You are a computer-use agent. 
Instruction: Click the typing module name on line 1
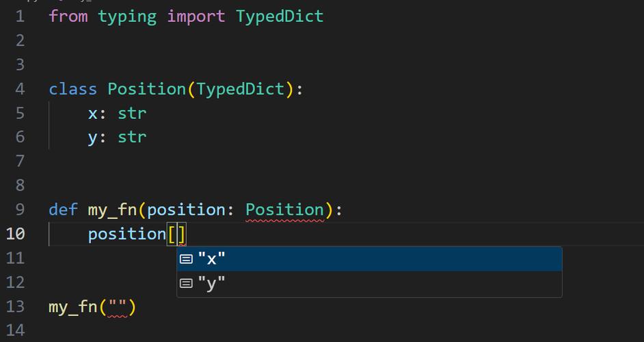click(127, 16)
